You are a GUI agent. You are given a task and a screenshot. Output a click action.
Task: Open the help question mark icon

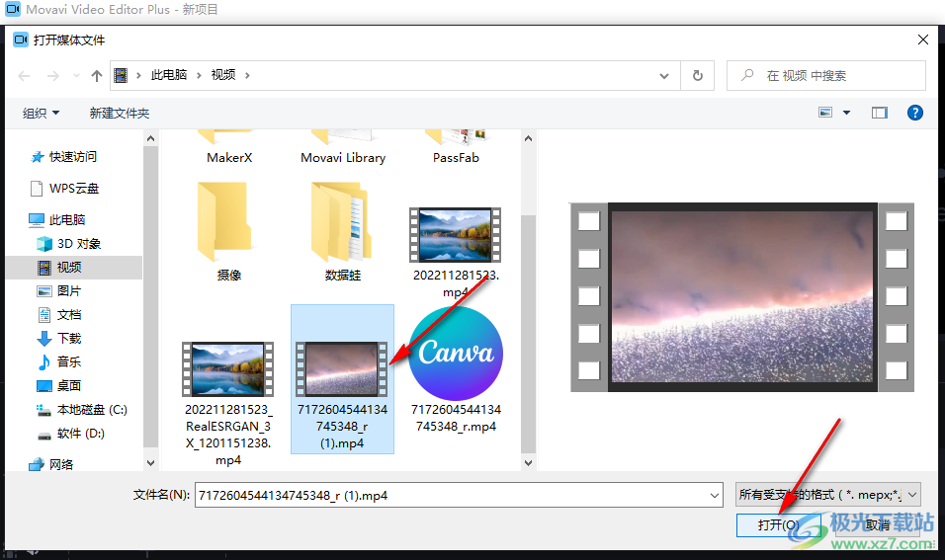pyautogui.click(x=915, y=113)
